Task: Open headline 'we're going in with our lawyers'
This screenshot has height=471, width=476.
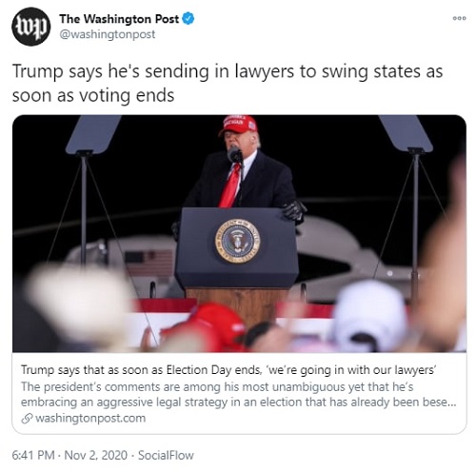Action: click(228, 370)
